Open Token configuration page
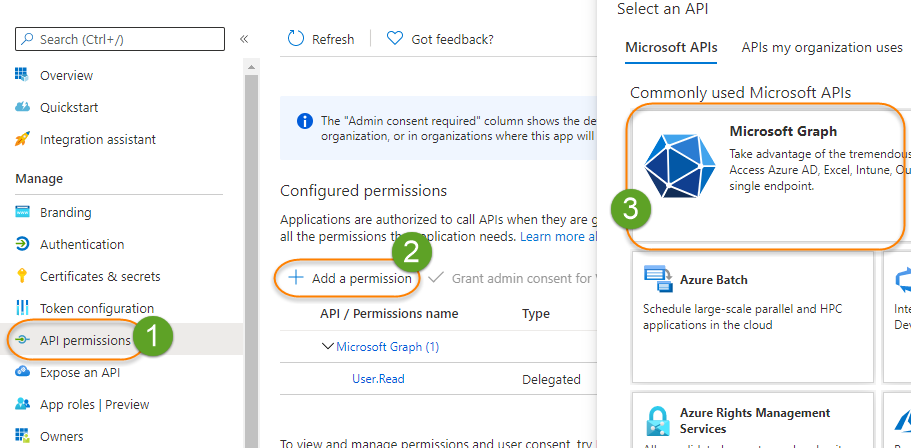The height and width of the screenshot is (448, 911). (x=97, y=309)
